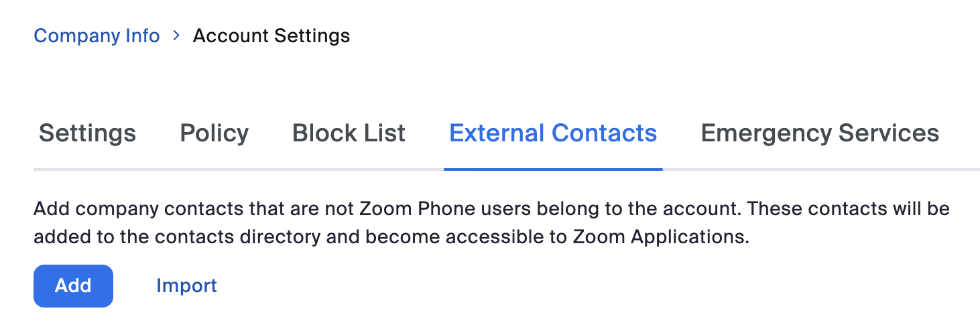This screenshot has width=980, height=335.
Task: Go to the Block List tab
Action: (x=349, y=133)
